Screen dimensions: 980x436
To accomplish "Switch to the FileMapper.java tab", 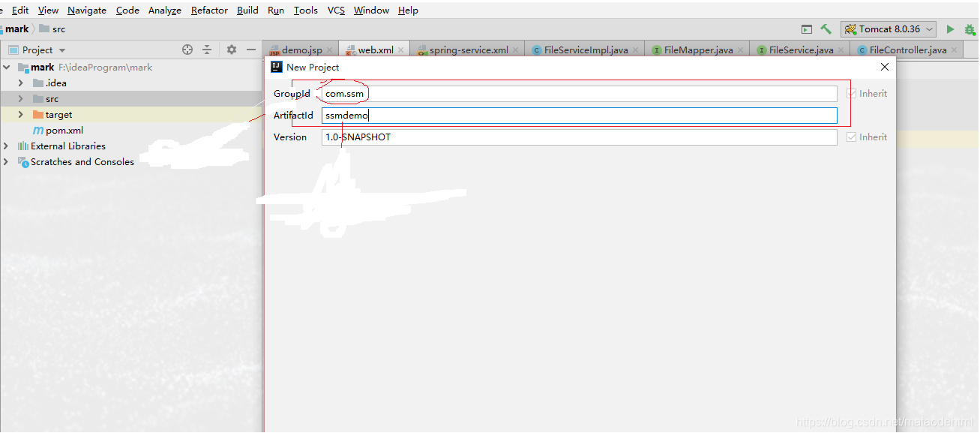I will pyautogui.click(x=698, y=50).
